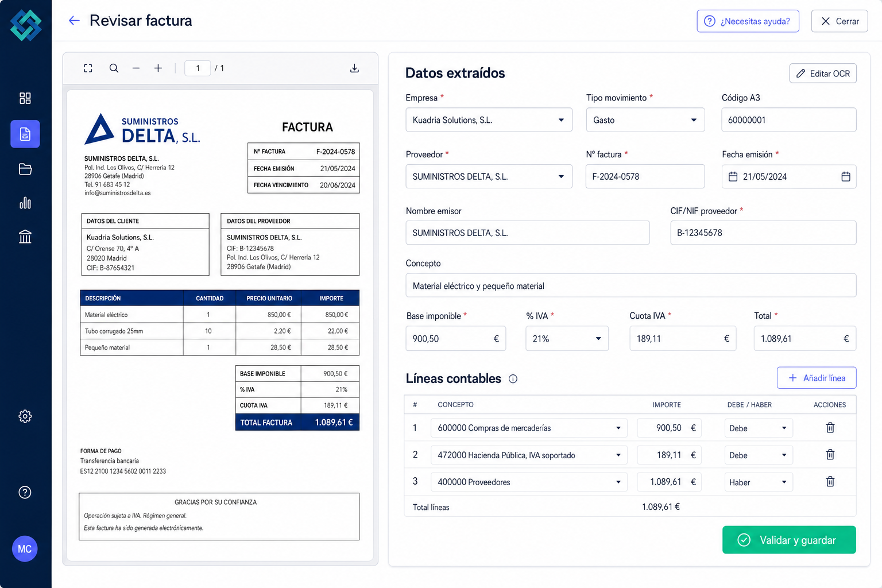Screen dimensions: 882x588
Task: Click the Código A3 field
Action: pos(789,120)
